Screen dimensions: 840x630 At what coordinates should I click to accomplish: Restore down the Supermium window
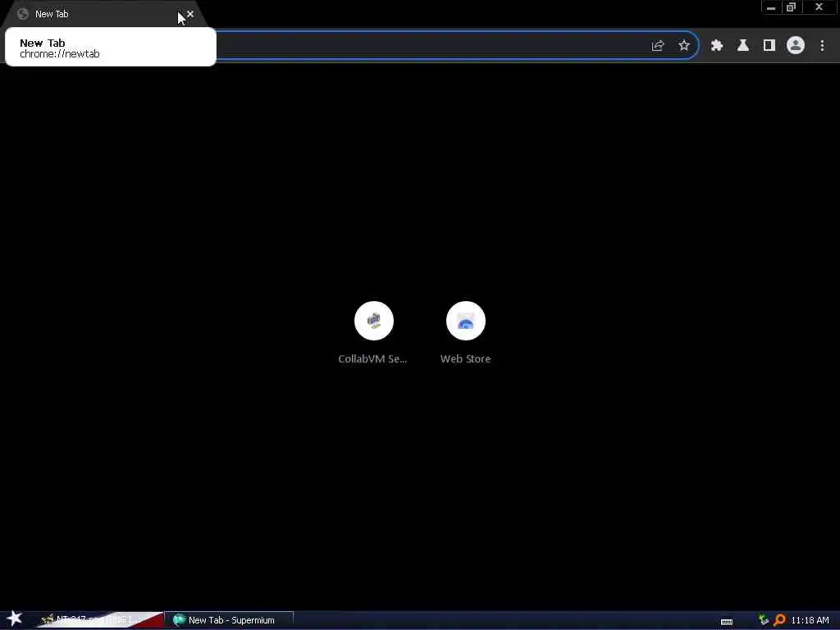pos(792,7)
